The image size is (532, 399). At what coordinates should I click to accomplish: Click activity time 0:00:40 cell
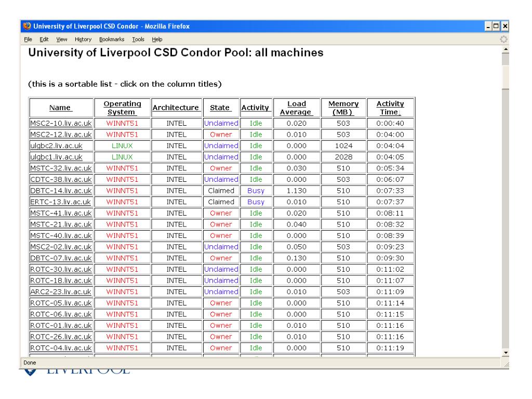[x=390, y=123]
